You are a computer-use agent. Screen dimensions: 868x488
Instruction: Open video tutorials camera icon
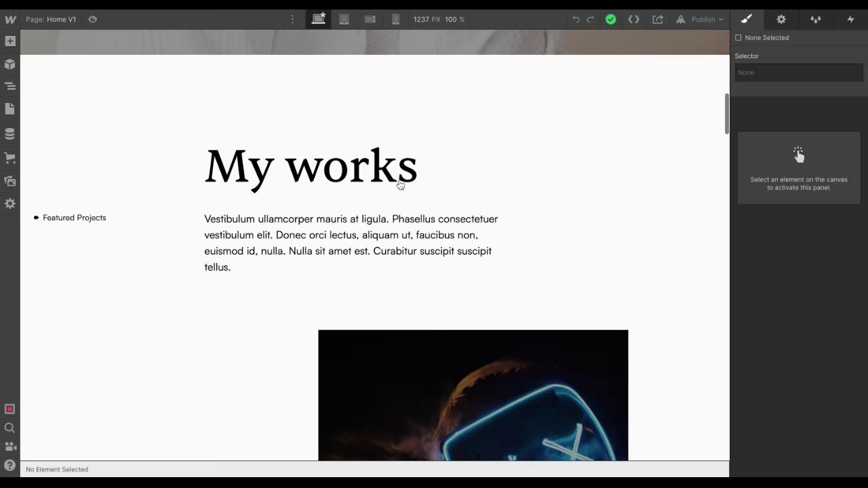10,447
